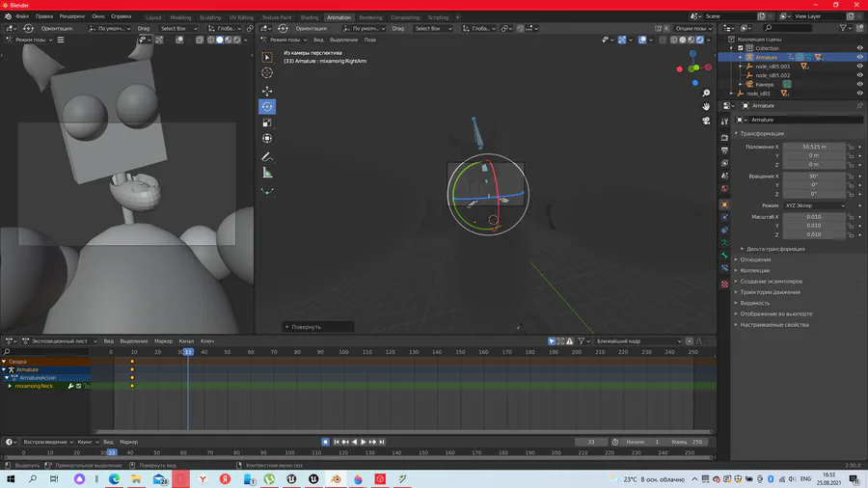Expand mixamorig:Neck channel in dope sheet
868x488 pixels.
[x=10, y=386]
